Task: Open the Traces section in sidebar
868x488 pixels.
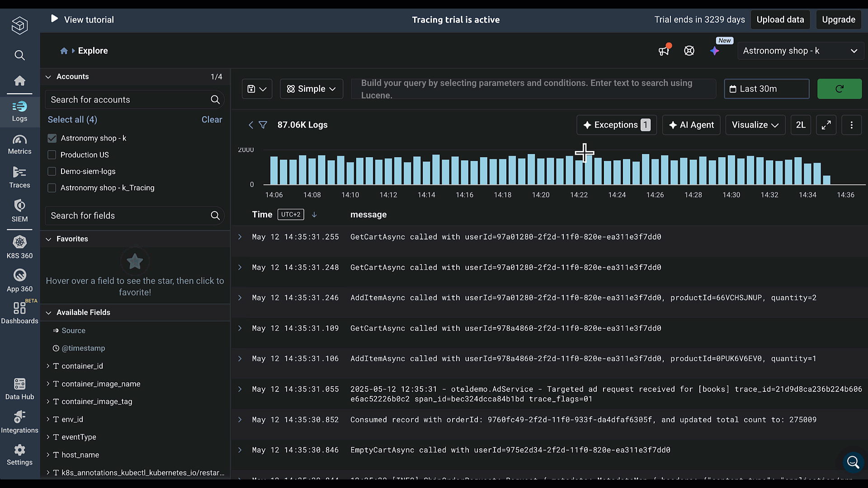Action: pyautogui.click(x=19, y=177)
